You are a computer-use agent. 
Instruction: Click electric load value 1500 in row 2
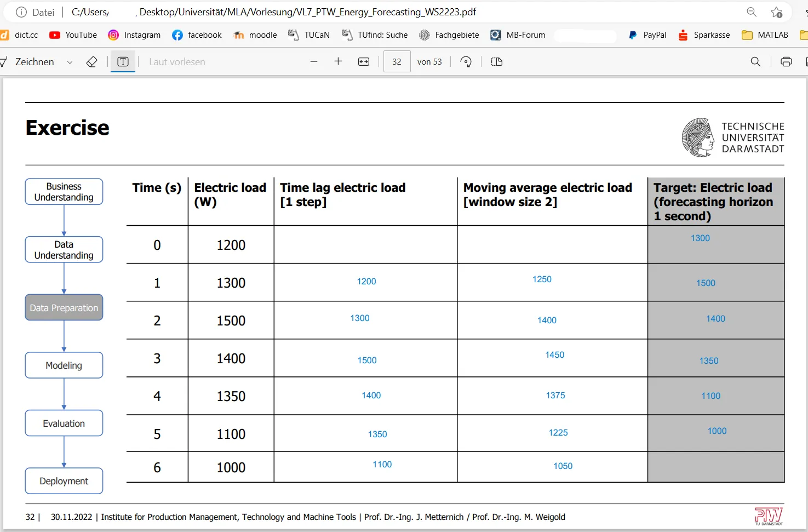tap(231, 321)
